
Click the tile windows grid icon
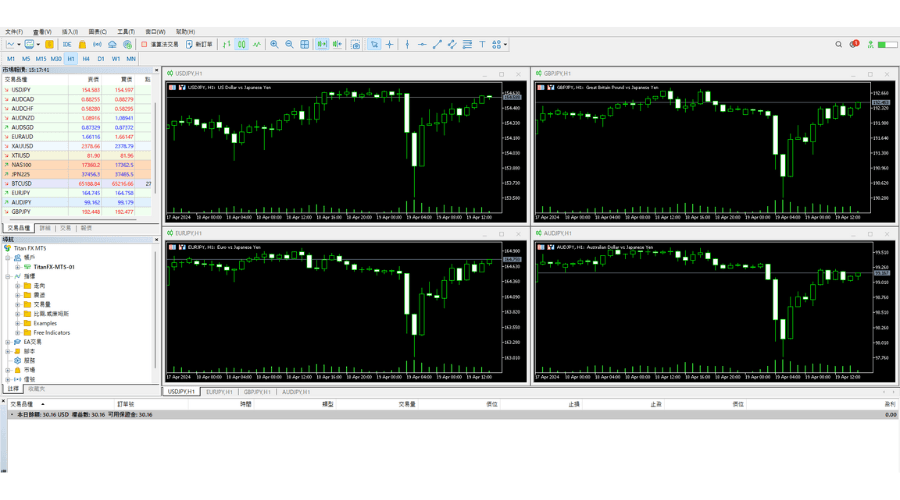(x=305, y=44)
